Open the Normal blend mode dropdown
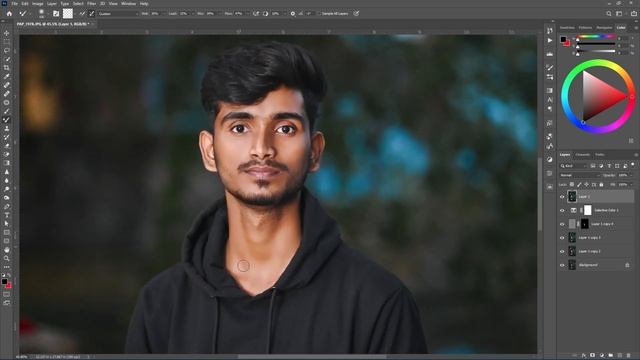This screenshot has width=640, height=360. pyautogui.click(x=580, y=175)
